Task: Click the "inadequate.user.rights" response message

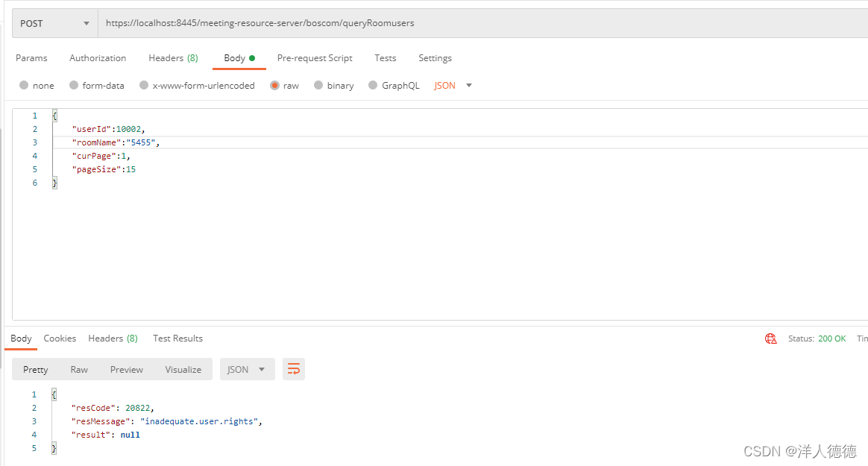Action: coord(200,421)
